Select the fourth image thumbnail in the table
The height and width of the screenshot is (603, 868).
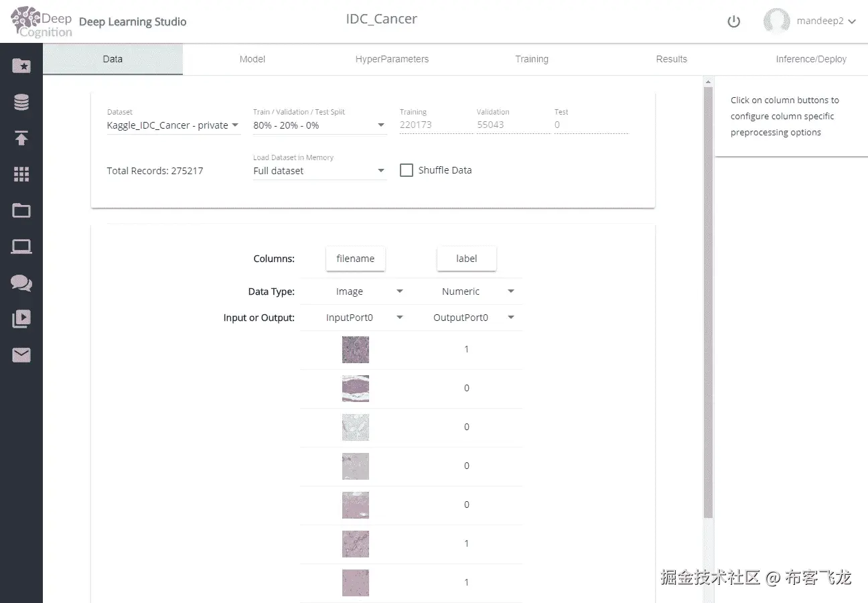(356, 466)
